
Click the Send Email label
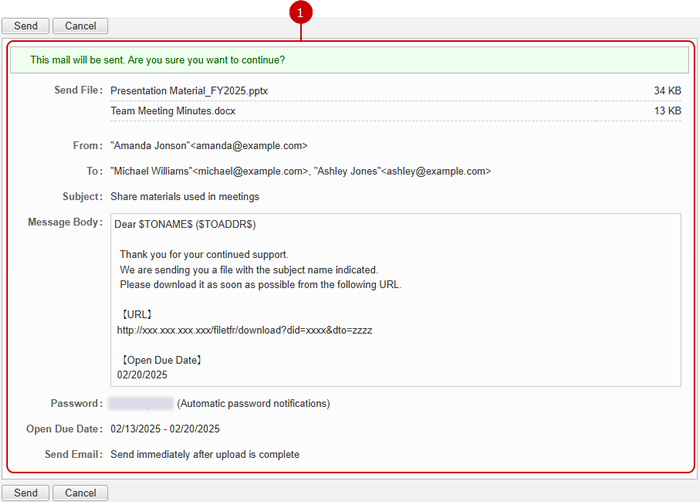pyautogui.click(x=74, y=454)
